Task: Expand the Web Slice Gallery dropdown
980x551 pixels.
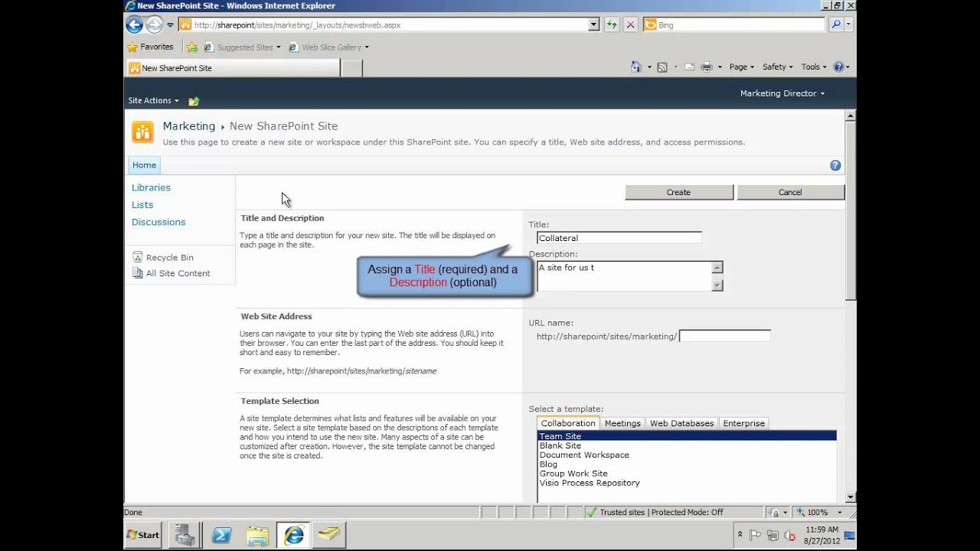Action: point(367,47)
